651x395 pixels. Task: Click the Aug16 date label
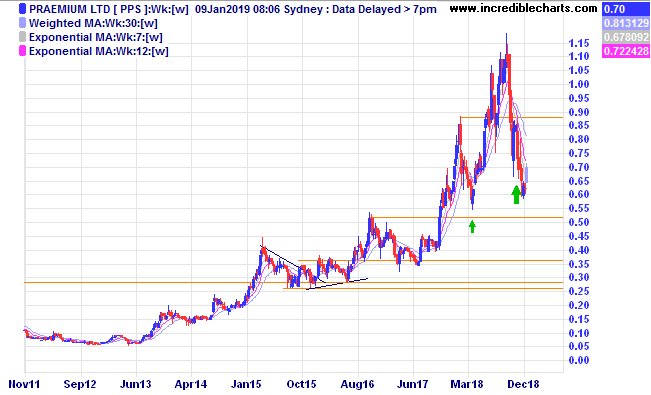click(x=357, y=384)
